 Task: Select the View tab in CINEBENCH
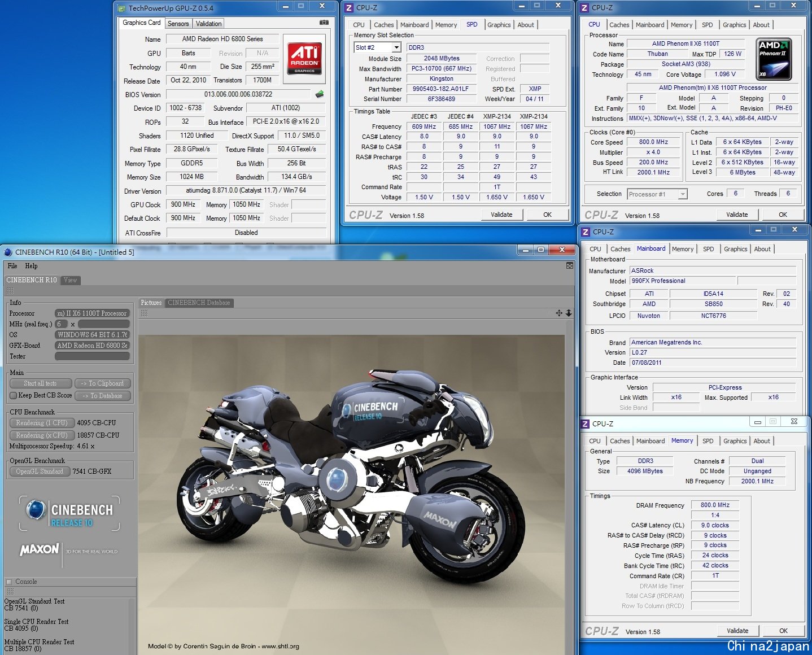[70, 280]
